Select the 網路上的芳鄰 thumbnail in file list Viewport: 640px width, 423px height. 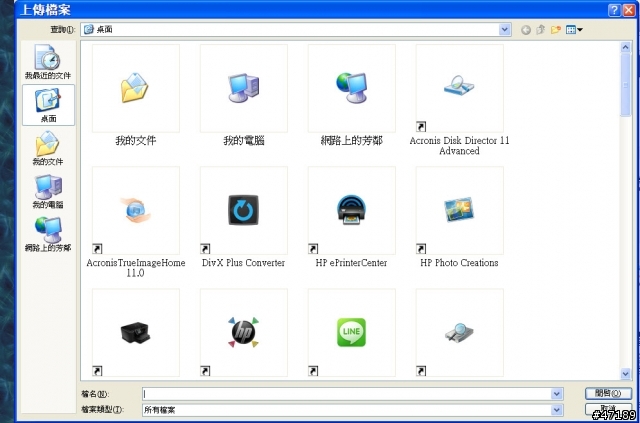click(351, 88)
